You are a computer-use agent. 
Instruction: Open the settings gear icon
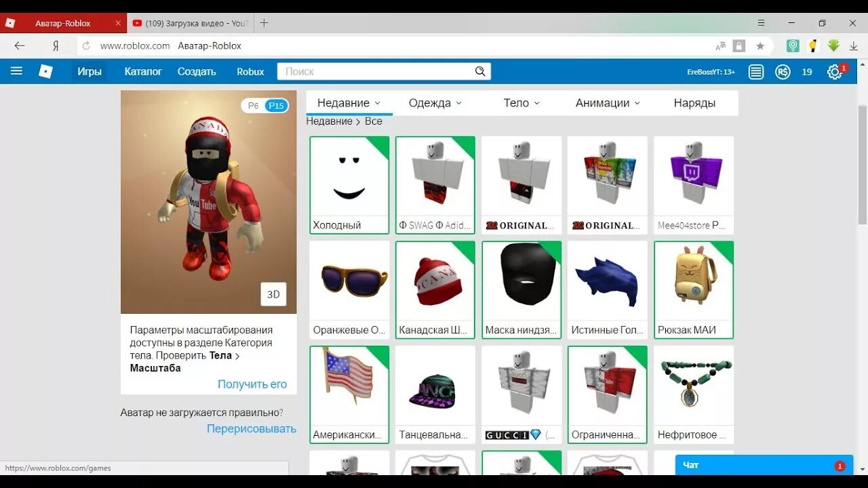(x=834, y=72)
